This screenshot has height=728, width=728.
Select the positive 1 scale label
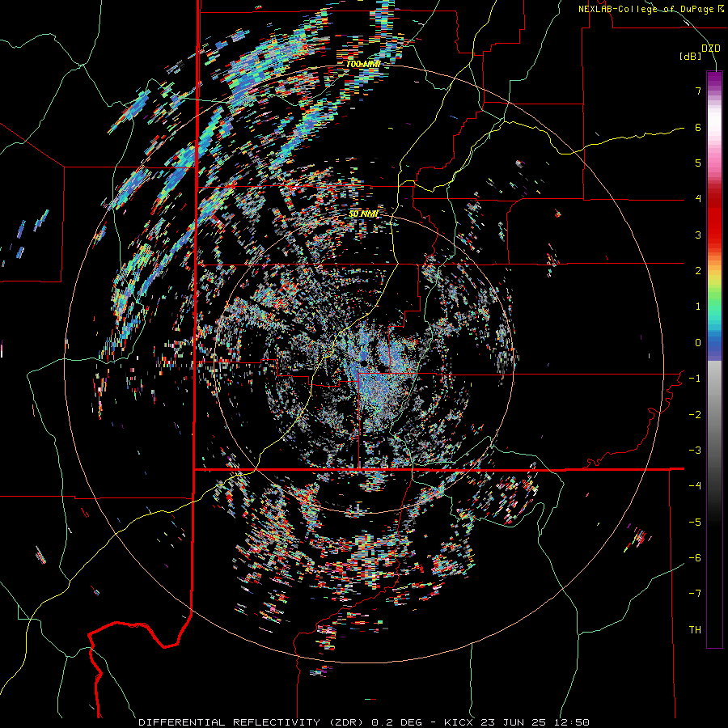pyautogui.click(x=698, y=307)
